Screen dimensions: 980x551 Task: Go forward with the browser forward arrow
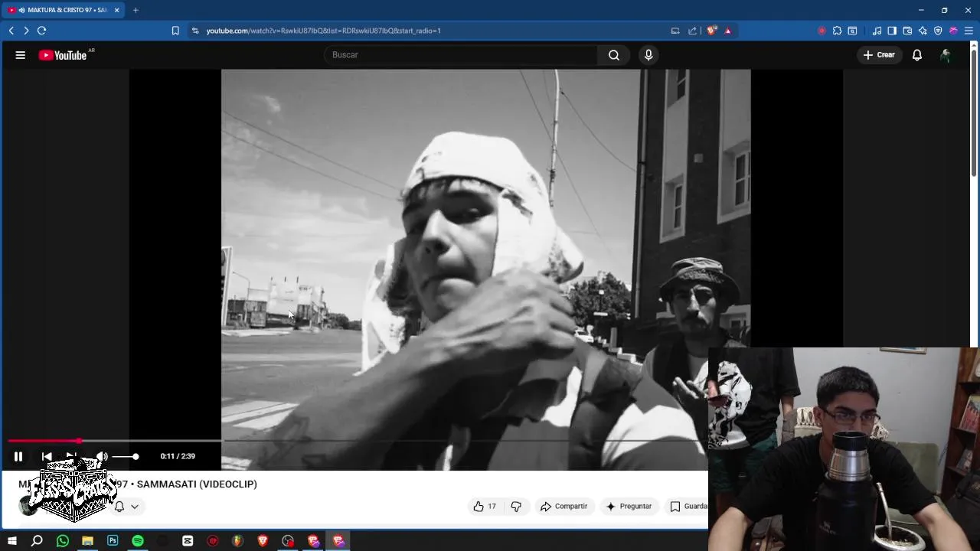tap(26, 31)
